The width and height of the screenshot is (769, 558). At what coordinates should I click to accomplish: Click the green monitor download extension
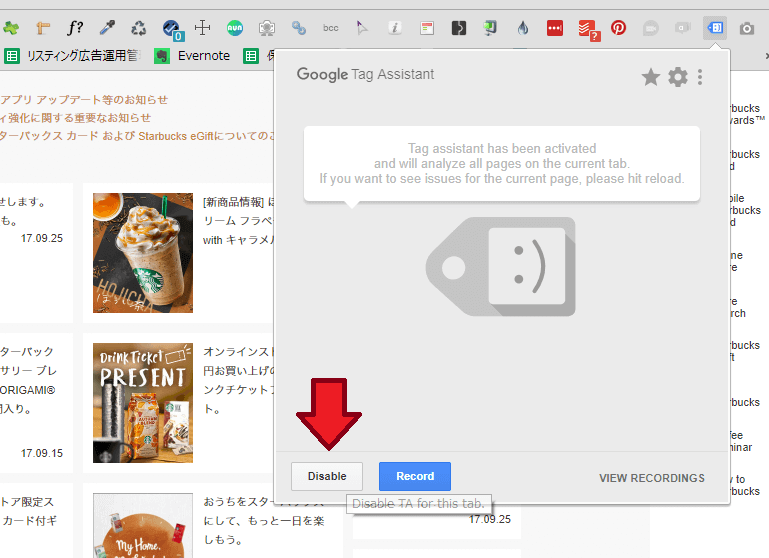tap(490, 28)
